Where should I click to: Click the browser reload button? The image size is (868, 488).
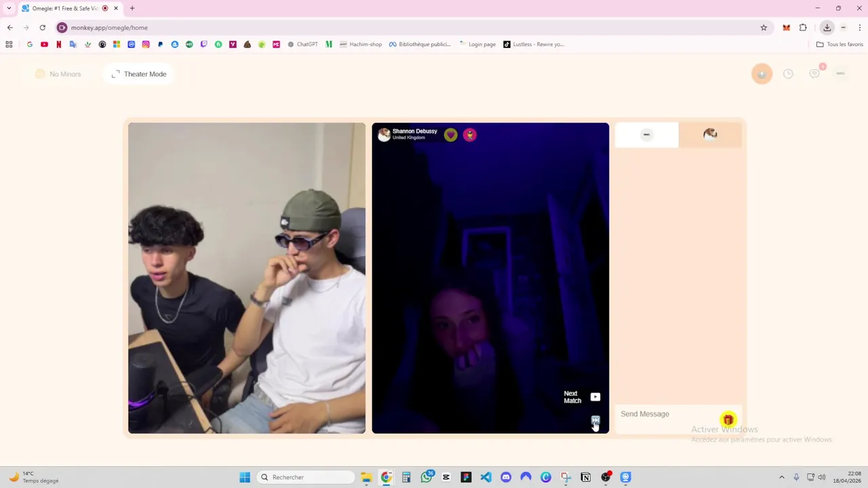pos(43,28)
